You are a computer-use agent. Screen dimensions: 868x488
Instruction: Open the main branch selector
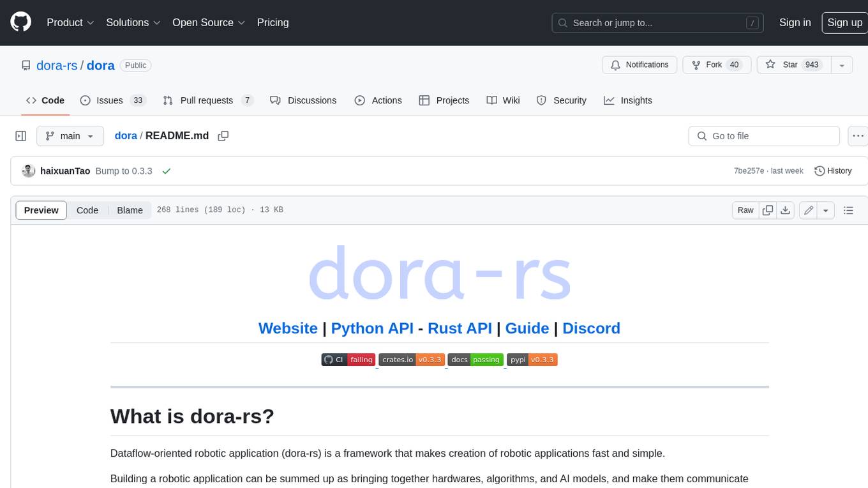70,136
